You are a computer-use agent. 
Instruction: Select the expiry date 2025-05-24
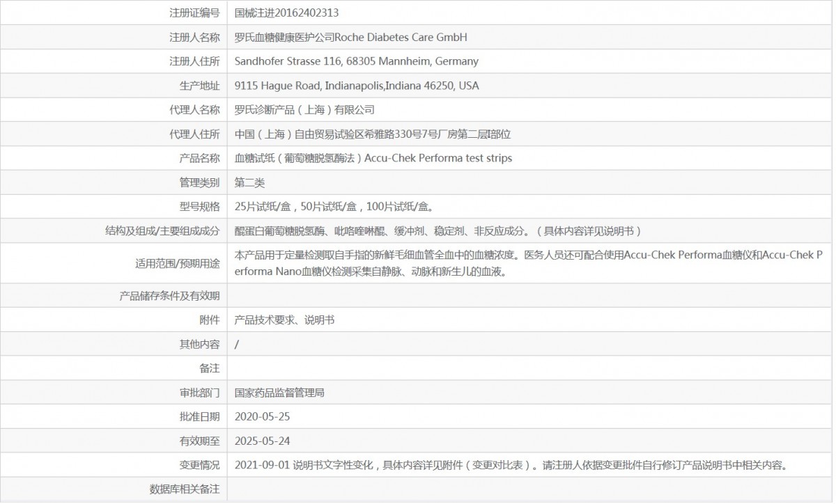(x=262, y=441)
